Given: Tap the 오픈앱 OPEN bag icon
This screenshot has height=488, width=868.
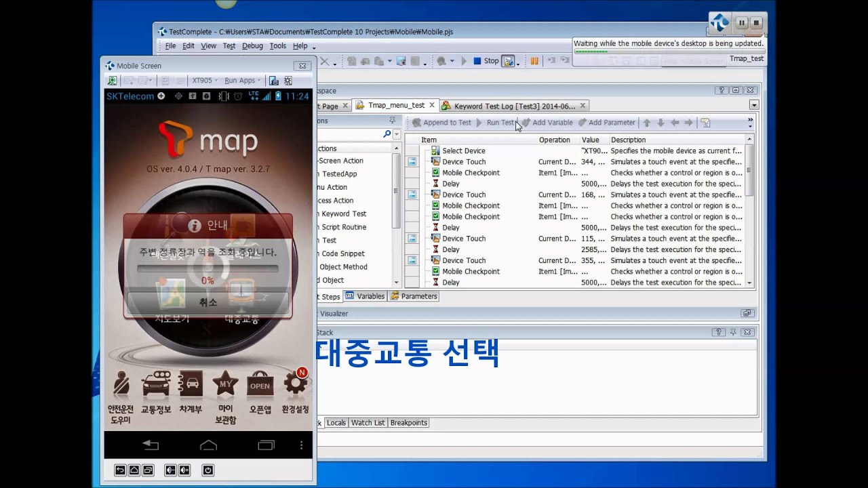Looking at the screenshot, I should tap(260, 384).
